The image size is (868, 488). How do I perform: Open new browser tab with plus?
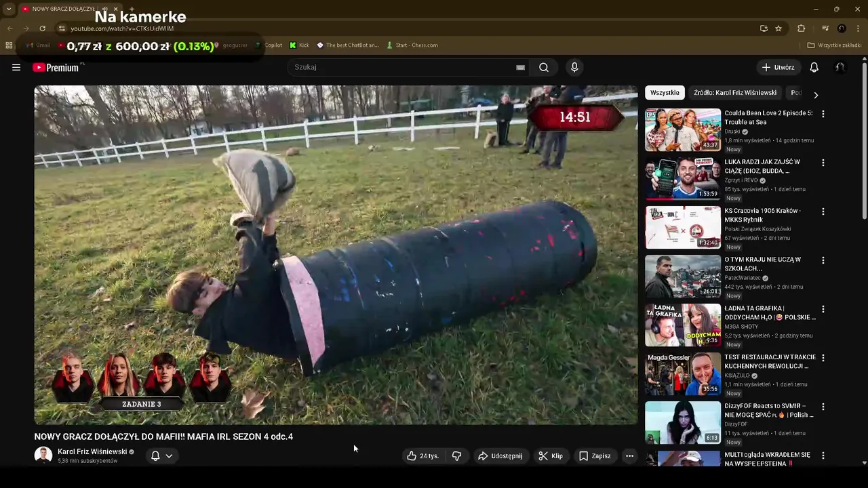click(x=132, y=9)
